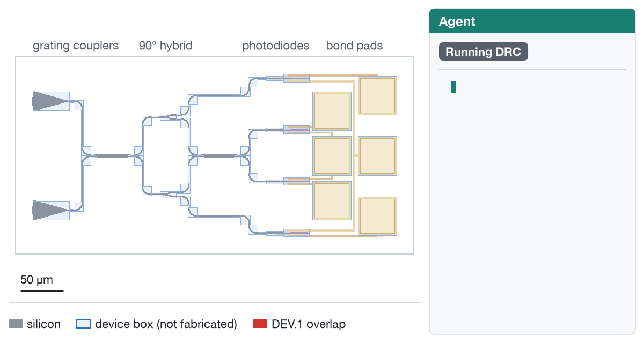Select the lower grating coupler triangle
Screen dimensions: 644x343
click(51, 210)
